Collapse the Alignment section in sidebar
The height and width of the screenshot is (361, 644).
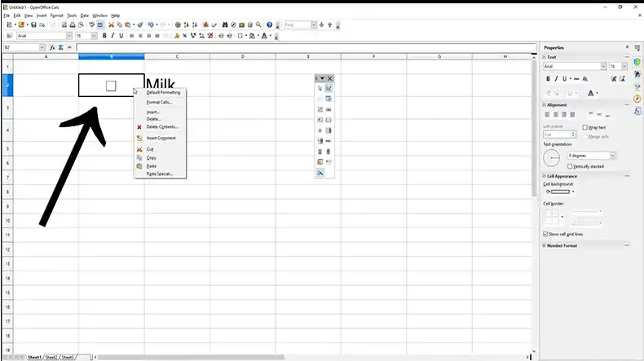point(545,105)
